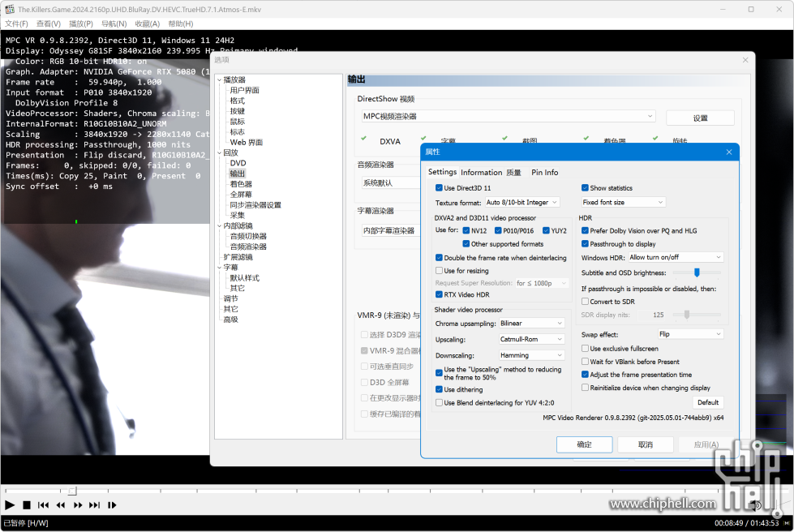Open Texture format dropdown

(x=522, y=202)
